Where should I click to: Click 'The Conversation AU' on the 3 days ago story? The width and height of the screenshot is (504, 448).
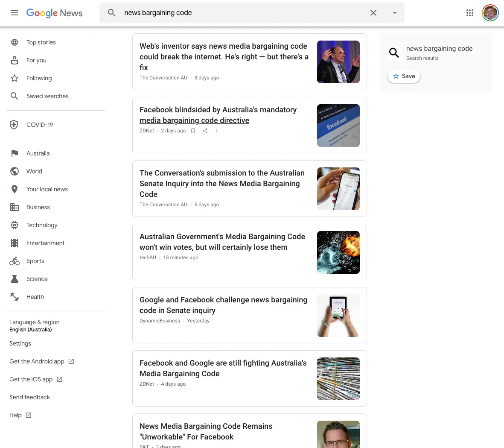coord(163,78)
